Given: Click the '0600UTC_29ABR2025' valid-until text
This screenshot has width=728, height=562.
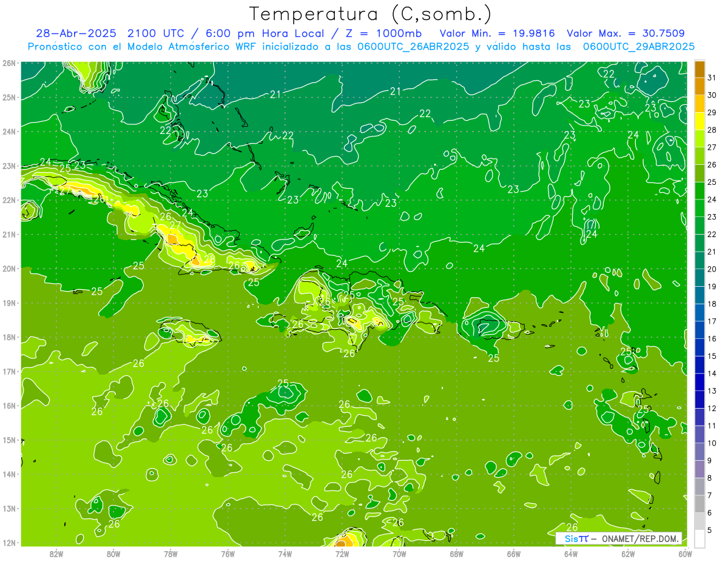Looking at the screenshot, I should [x=639, y=47].
